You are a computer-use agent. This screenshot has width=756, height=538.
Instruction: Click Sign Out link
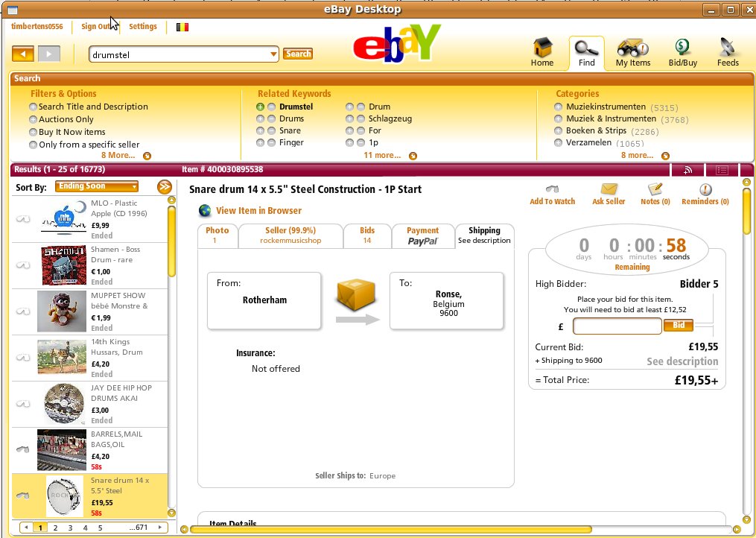pos(96,27)
